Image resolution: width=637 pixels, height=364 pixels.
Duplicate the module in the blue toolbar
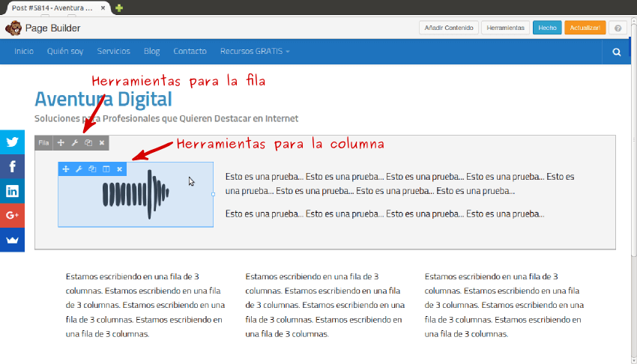[93, 169]
